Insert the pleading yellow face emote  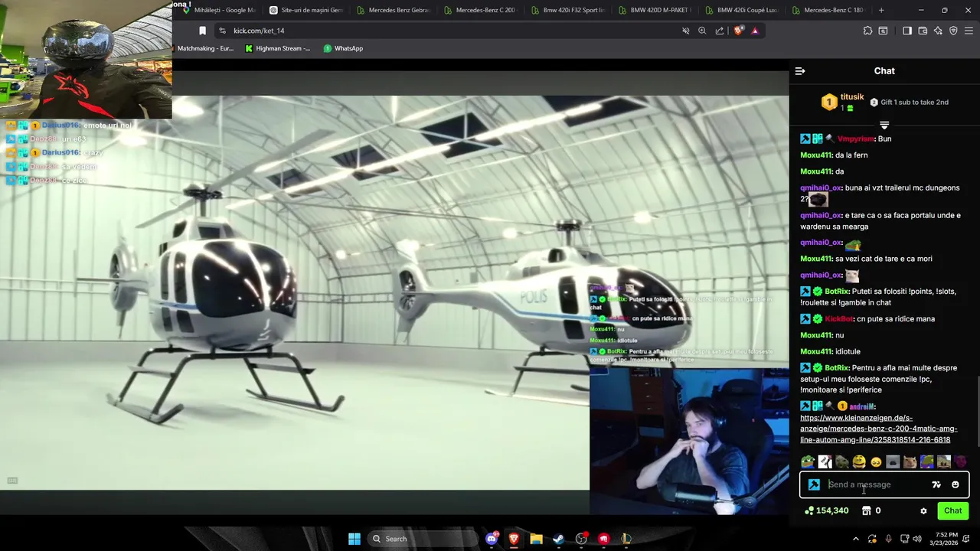pos(876,461)
